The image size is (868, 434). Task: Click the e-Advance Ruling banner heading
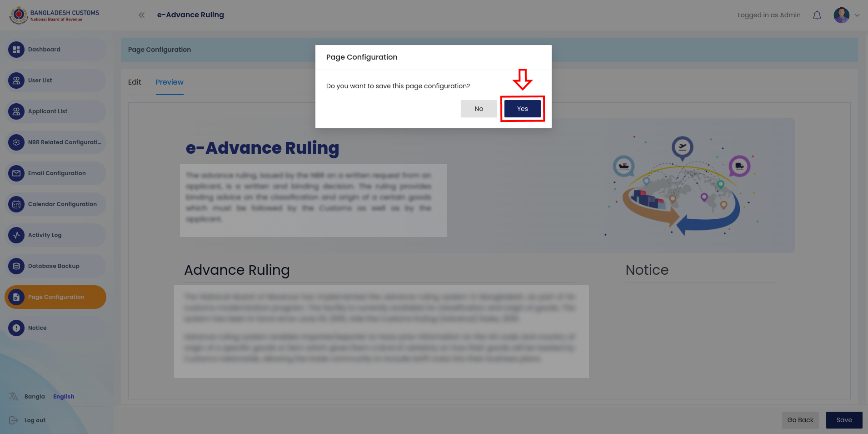coord(262,148)
